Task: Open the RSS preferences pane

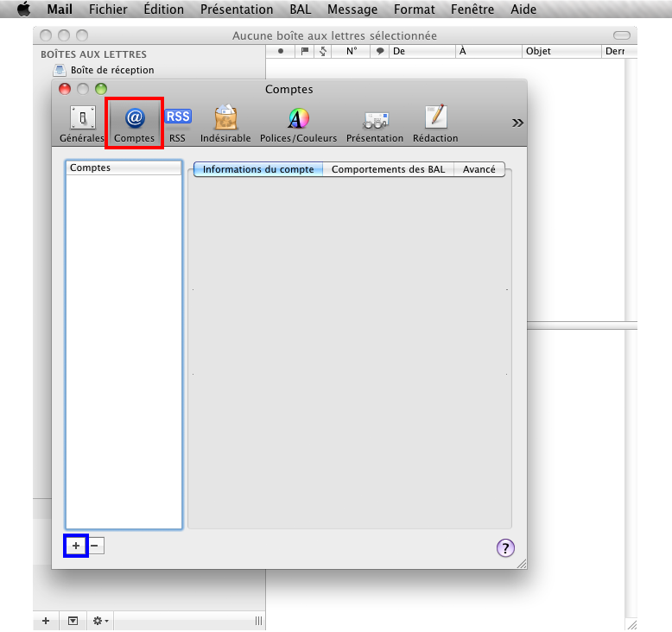Action: pos(177,124)
